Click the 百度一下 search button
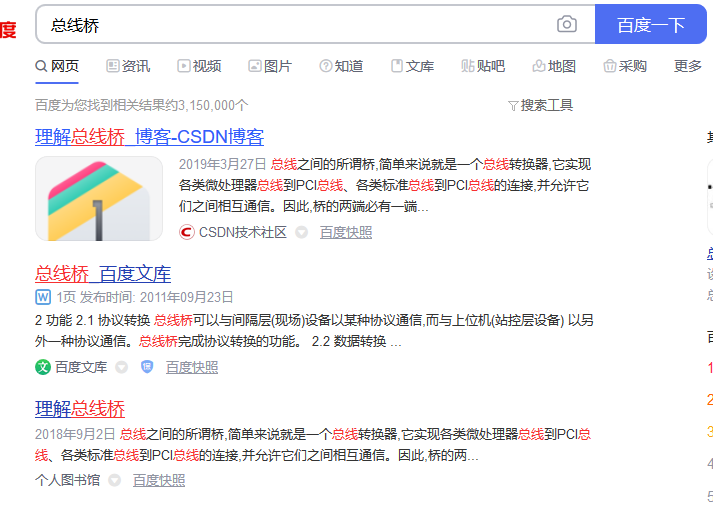The width and height of the screenshot is (713, 509). pyautogui.click(x=651, y=25)
